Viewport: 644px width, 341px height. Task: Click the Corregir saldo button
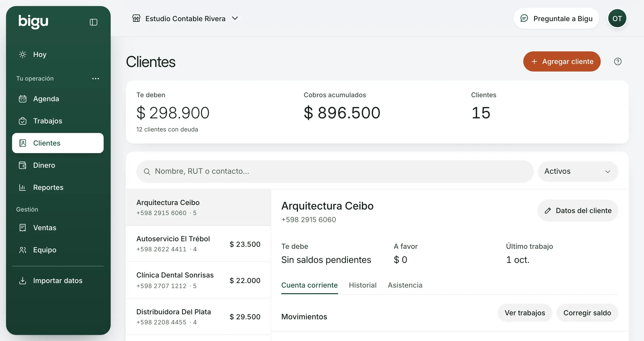pyautogui.click(x=587, y=313)
